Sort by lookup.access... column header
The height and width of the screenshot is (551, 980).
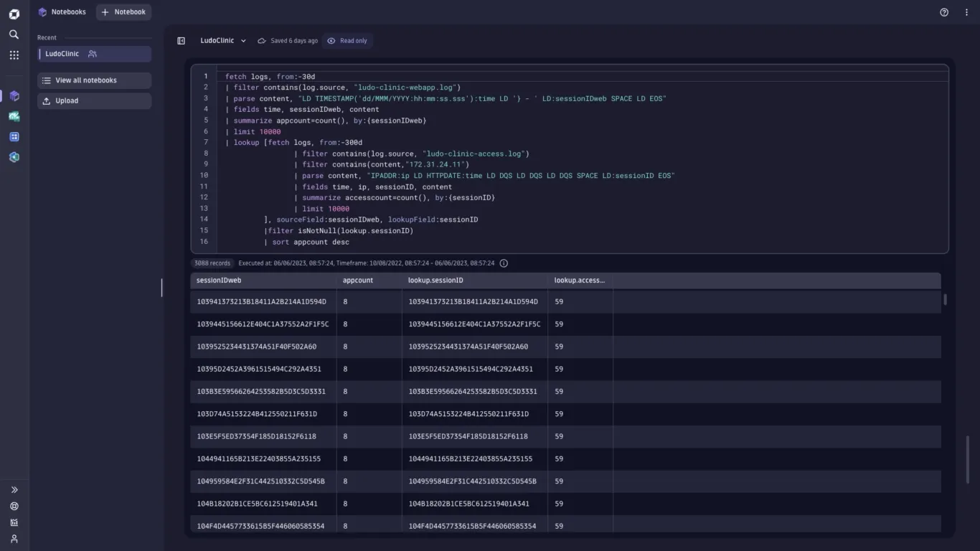click(x=580, y=281)
